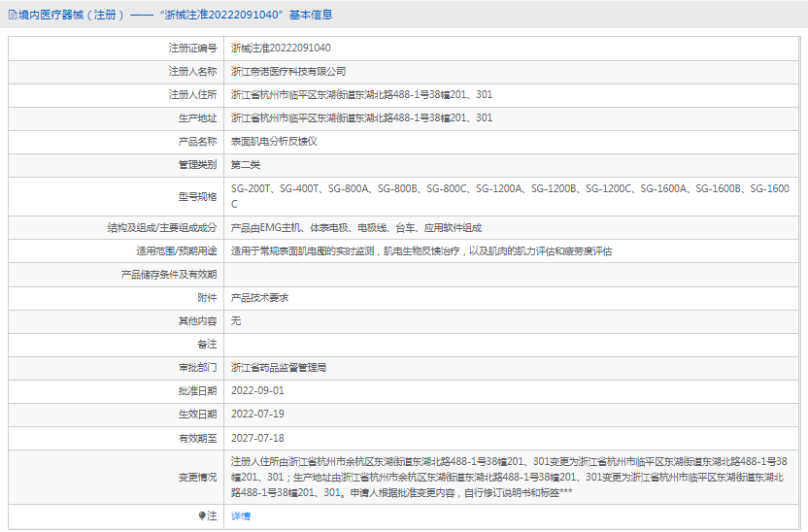
Task: Click the bullet icon before 注
Action: click(202, 516)
